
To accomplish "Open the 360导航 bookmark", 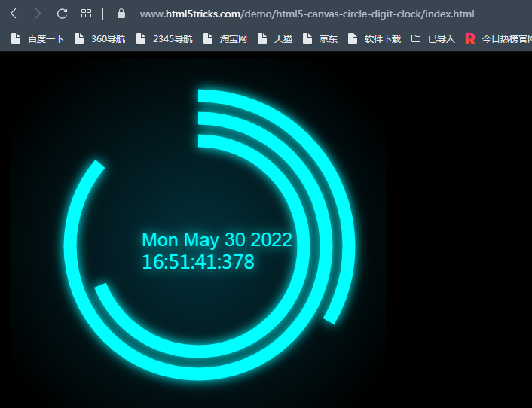I will point(99,38).
